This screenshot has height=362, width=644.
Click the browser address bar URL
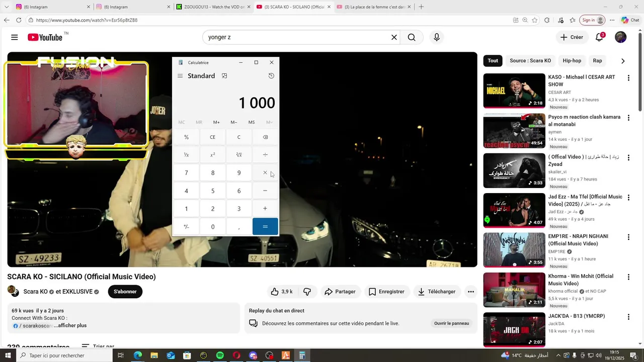[x=87, y=20]
